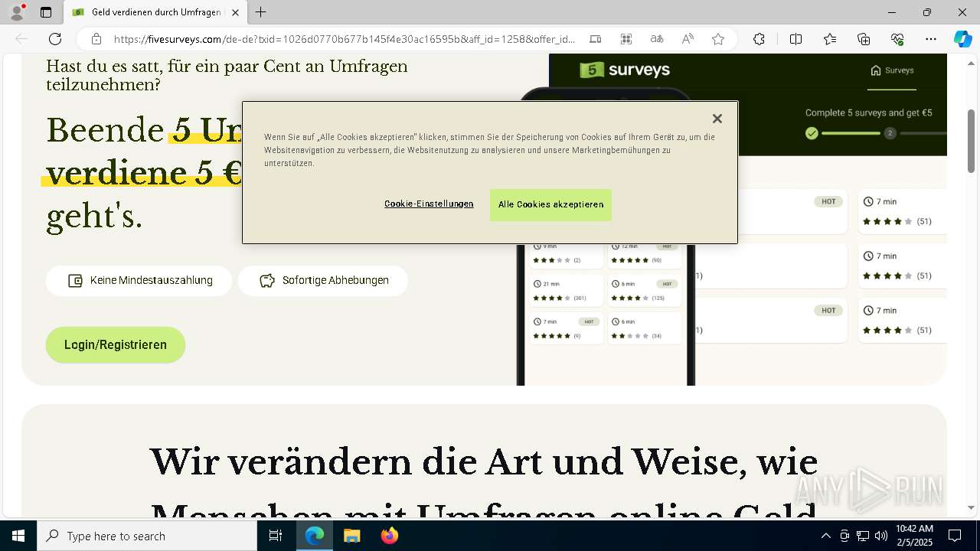The image size is (980, 551).
Task: Click the Login/Registrieren button
Action: pos(116,344)
